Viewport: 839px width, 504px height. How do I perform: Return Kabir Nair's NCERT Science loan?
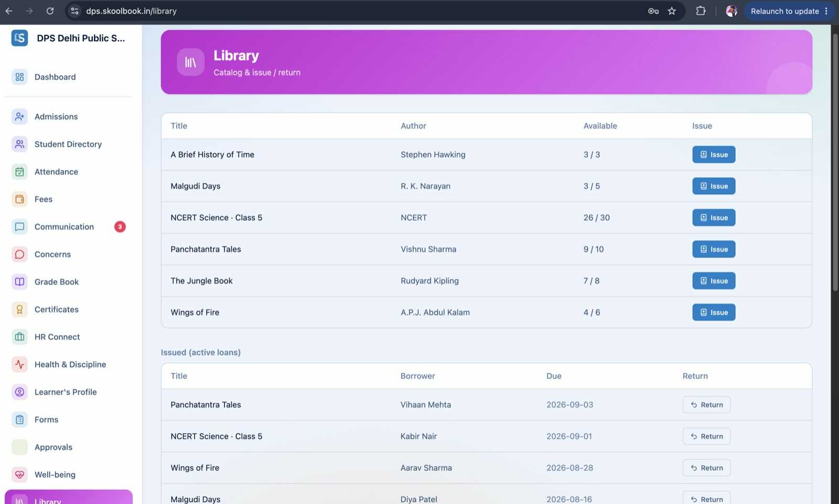(x=706, y=436)
